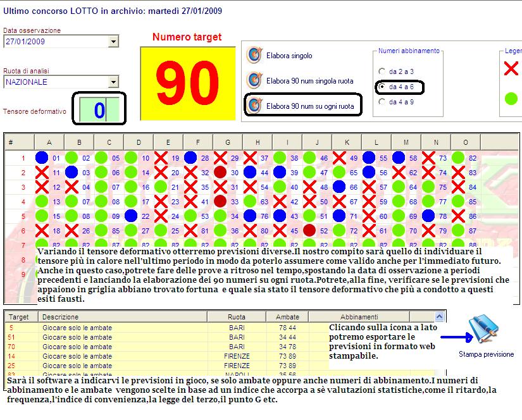This screenshot has height=420, width=522.
Task: Click grid column header O
Action: coord(466,142)
